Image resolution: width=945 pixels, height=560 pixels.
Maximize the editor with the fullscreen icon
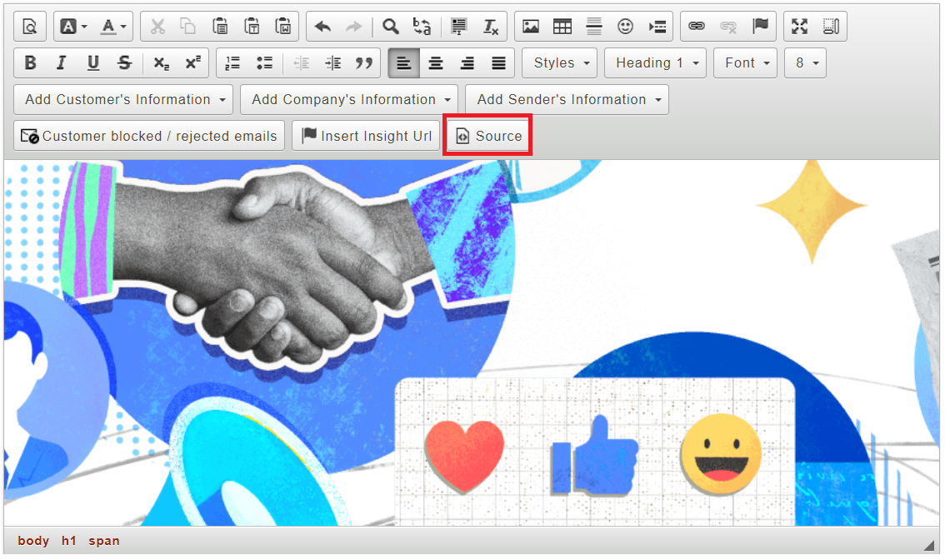pos(799,27)
